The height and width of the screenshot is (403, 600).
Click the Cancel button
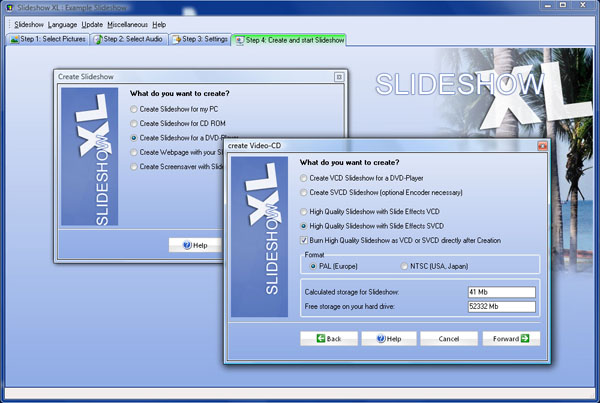[x=449, y=339]
